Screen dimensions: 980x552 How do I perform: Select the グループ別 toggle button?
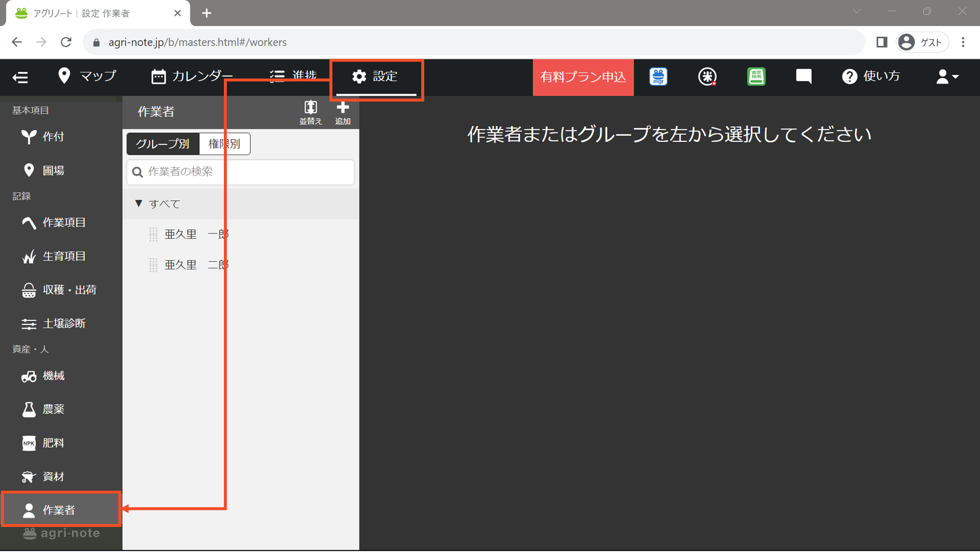163,144
